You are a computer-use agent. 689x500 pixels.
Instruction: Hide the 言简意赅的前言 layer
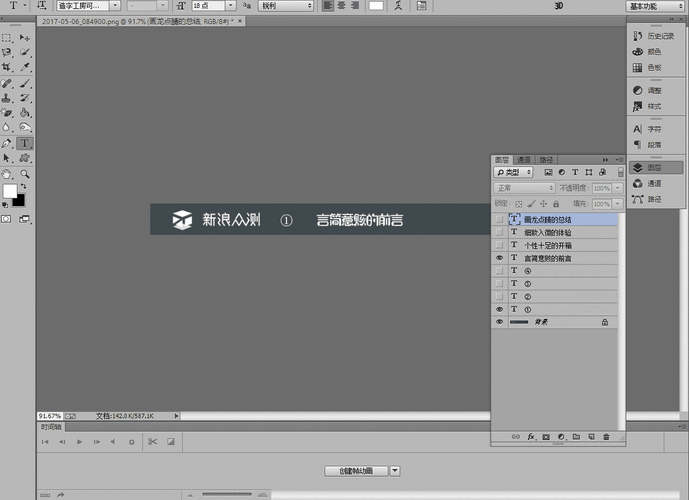point(500,258)
